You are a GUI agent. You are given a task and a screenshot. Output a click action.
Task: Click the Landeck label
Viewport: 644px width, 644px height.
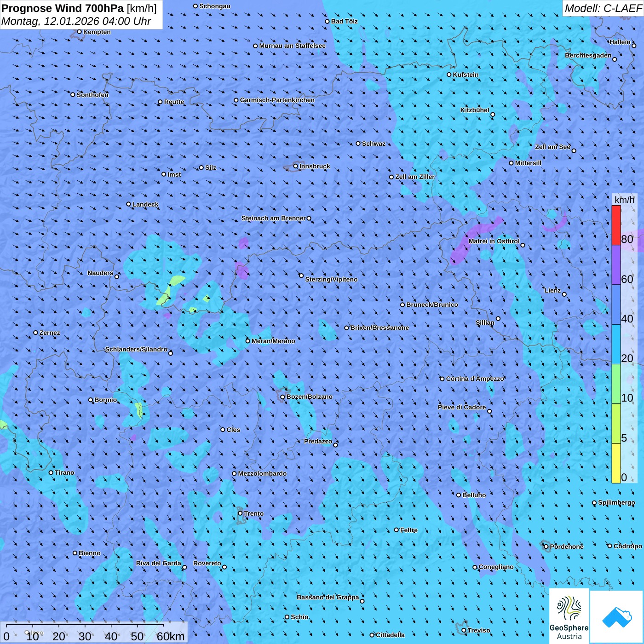[145, 204]
